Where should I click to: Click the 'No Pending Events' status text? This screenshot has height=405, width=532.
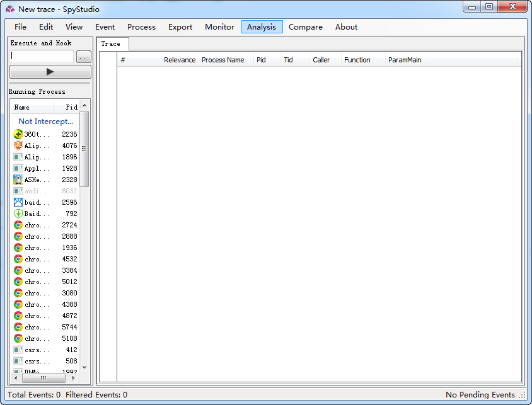click(x=480, y=395)
